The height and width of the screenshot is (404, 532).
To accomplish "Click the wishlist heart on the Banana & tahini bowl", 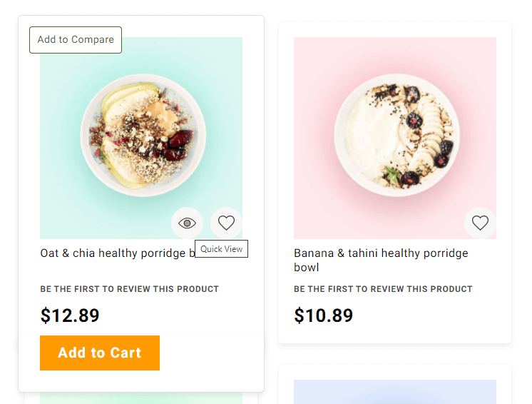I will pyautogui.click(x=480, y=223).
